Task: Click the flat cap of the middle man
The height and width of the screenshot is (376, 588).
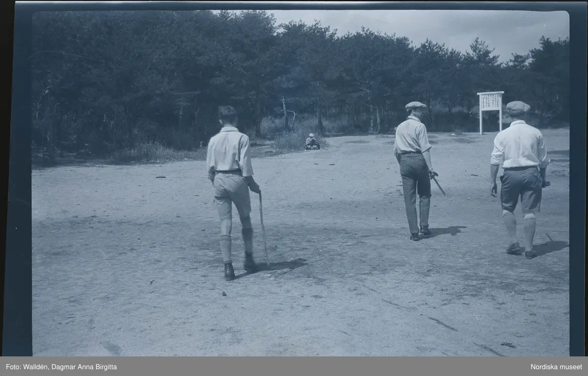Action: [416, 105]
